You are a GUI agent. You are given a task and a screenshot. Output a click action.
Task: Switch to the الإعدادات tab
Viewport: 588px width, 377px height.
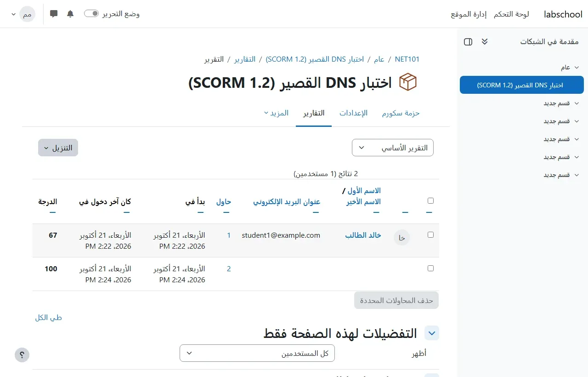(x=354, y=113)
